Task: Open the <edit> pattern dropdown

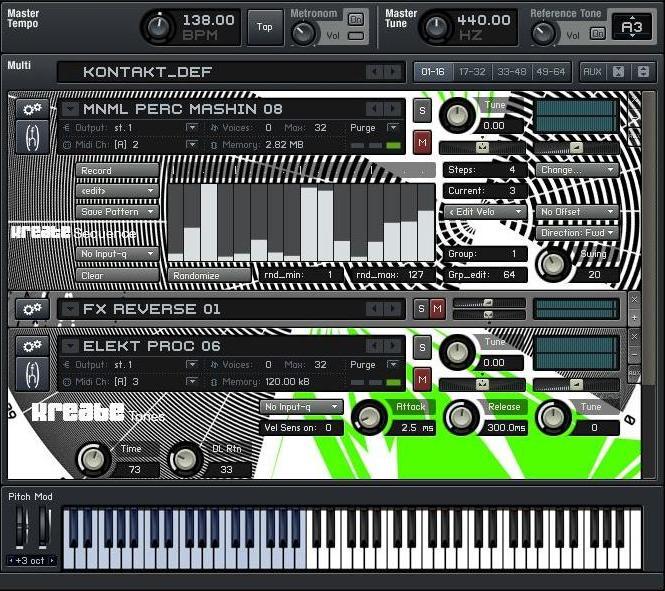Action: pyautogui.click(x=117, y=191)
